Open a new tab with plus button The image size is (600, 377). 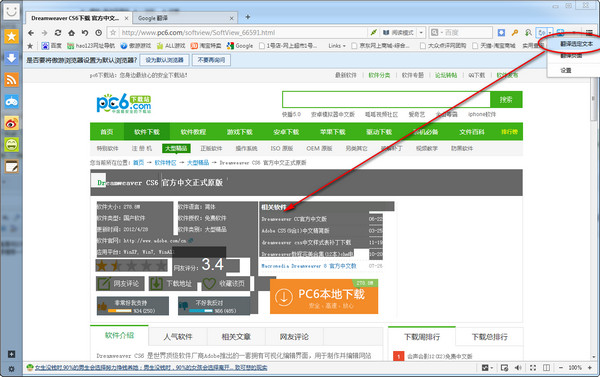pyautogui.click(x=248, y=17)
